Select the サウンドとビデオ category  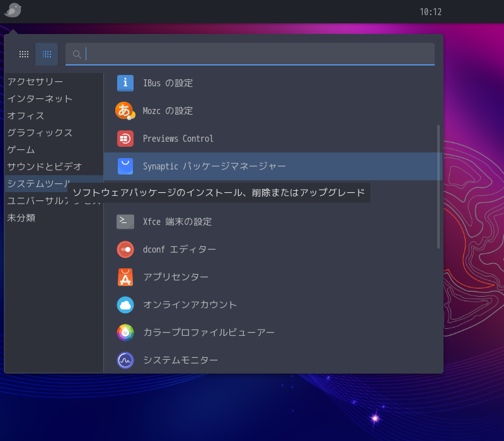(x=54, y=166)
